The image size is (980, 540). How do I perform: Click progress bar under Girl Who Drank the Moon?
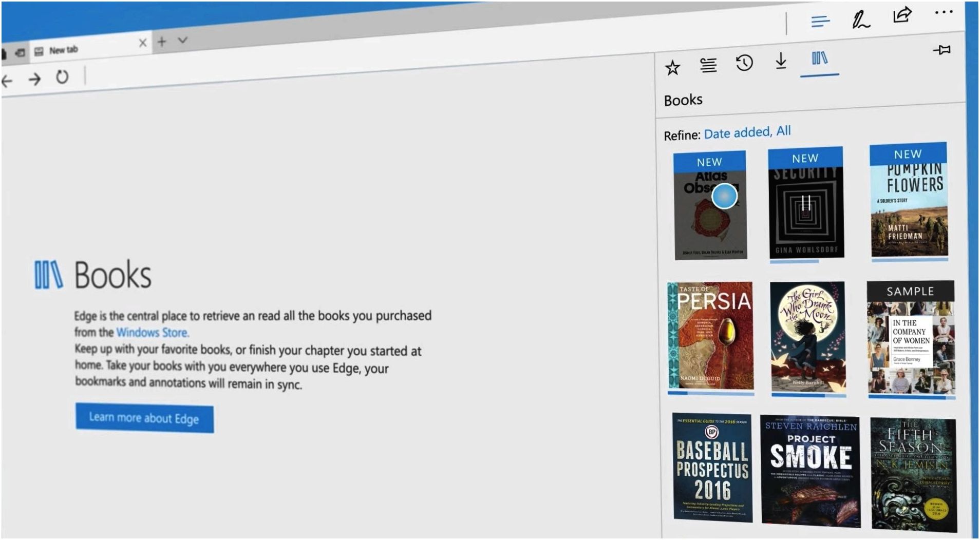point(808,396)
